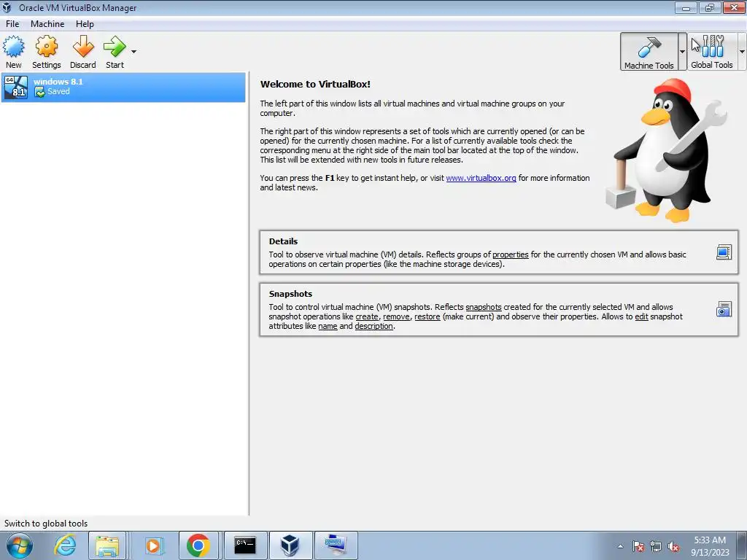This screenshot has width=747, height=560.
Task: Open the Help menu
Action: (x=85, y=24)
